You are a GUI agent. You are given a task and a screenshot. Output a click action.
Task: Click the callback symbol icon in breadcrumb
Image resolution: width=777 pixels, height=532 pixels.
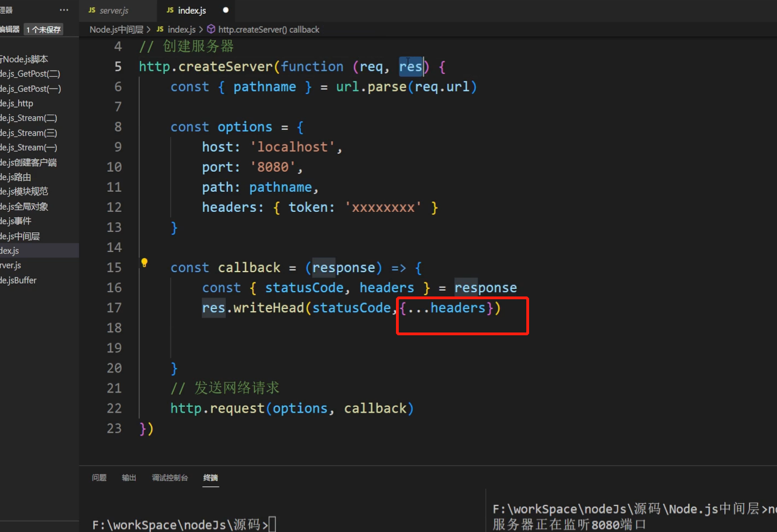(211, 29)
